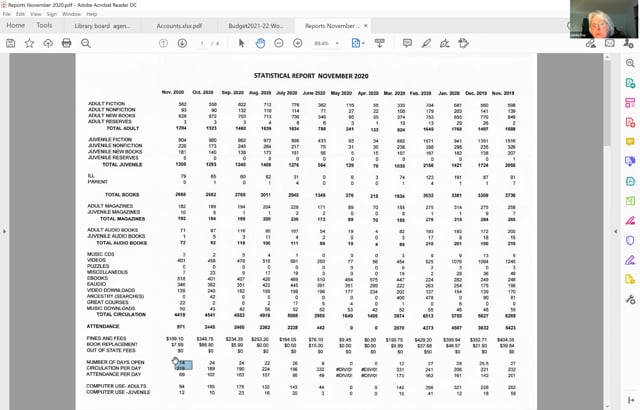The height and width of the screenshot is (410, 640).
Task: Click the "TOTAL CIRCULATION" row label
Action: 121,315
